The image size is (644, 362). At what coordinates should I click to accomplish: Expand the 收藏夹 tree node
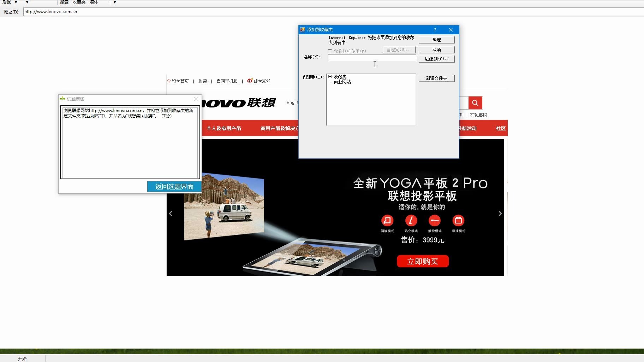(x=330, y=76)
